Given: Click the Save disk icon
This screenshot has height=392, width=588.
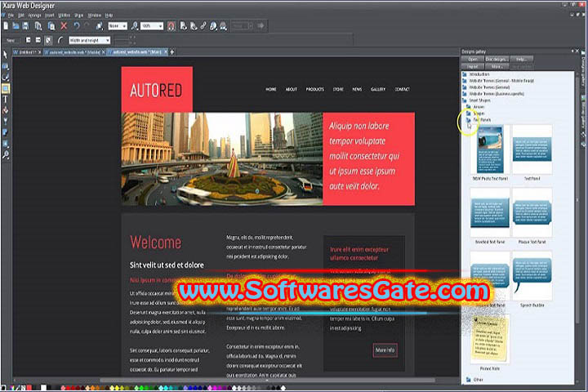Looking at the screenshot, I should click(x=25, y=26).
